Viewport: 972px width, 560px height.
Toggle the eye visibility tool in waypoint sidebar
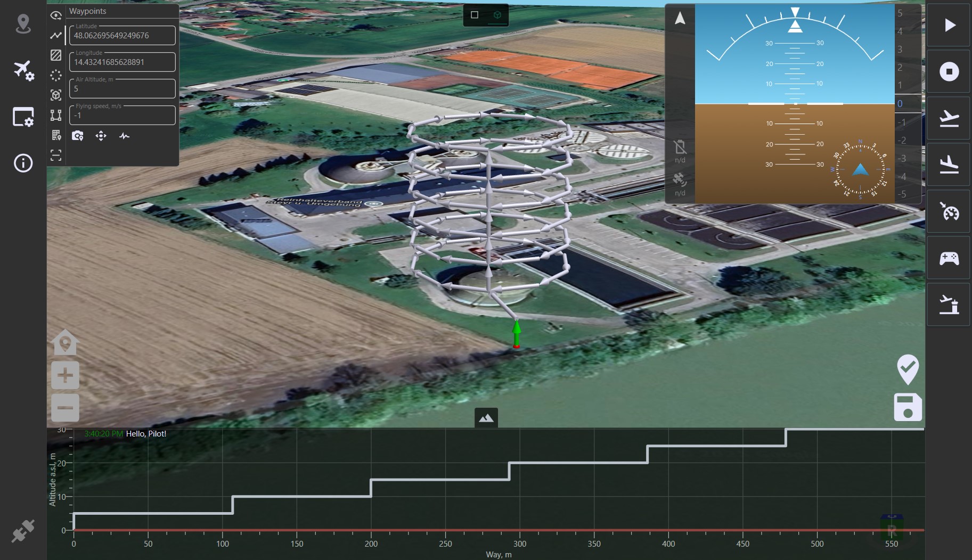pos(56,15)
